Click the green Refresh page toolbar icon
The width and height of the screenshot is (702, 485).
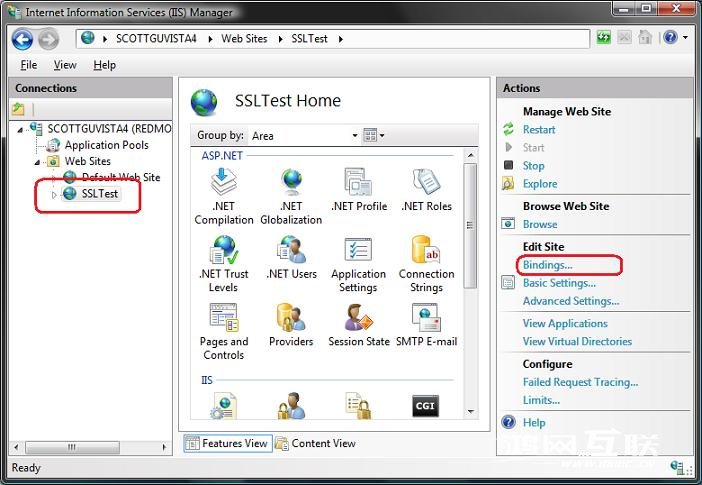[x=603, y=38]
